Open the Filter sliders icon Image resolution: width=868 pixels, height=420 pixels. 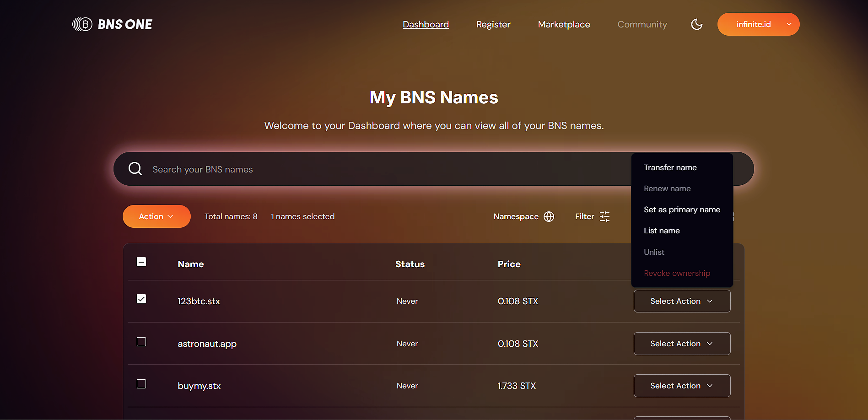(604, 216)
